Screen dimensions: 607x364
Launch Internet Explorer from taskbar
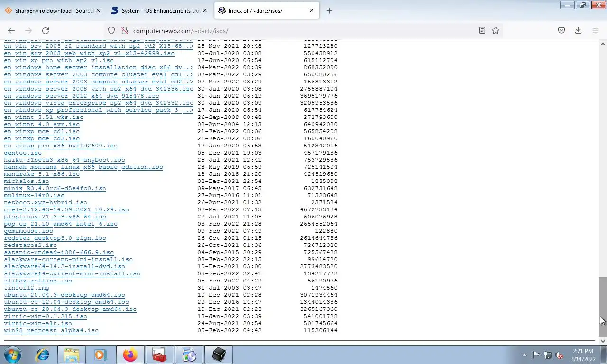43,355
